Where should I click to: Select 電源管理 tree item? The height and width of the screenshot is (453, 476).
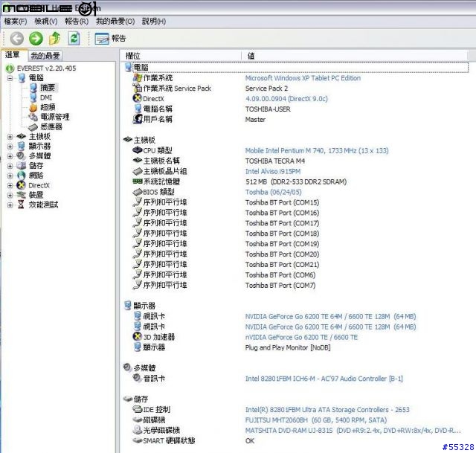click(x=55, y=117)
